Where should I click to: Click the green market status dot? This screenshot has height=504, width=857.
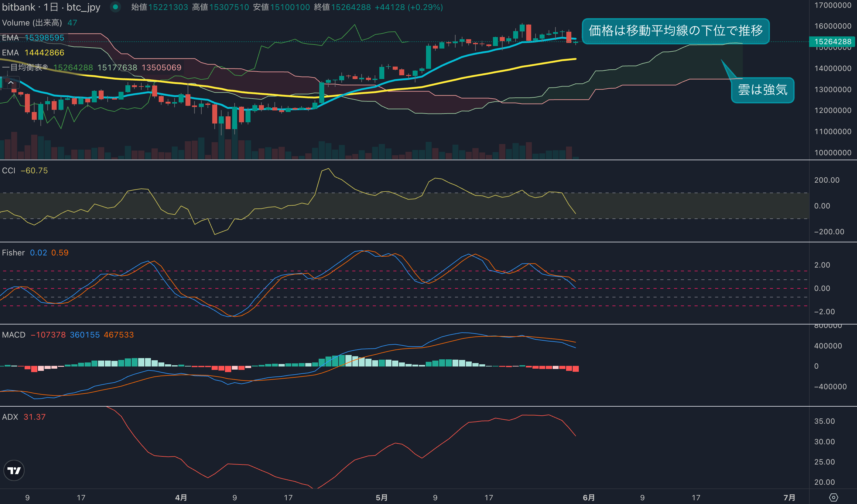115,7
